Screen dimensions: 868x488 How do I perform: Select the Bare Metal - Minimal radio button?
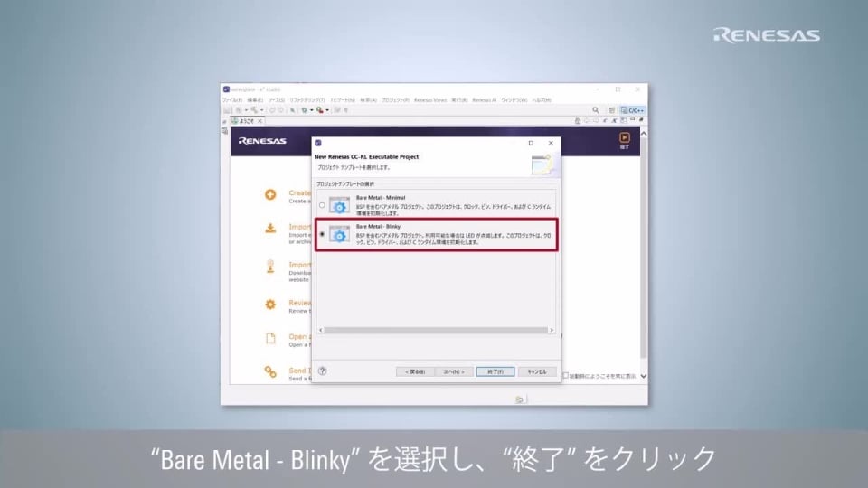pyautogui.click(x=322, y=205)
